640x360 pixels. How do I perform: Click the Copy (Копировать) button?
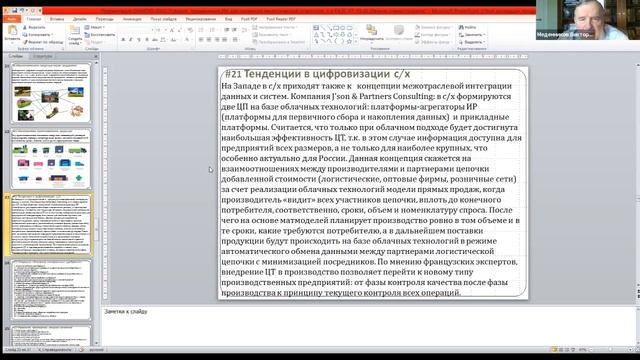click(37, 35)
